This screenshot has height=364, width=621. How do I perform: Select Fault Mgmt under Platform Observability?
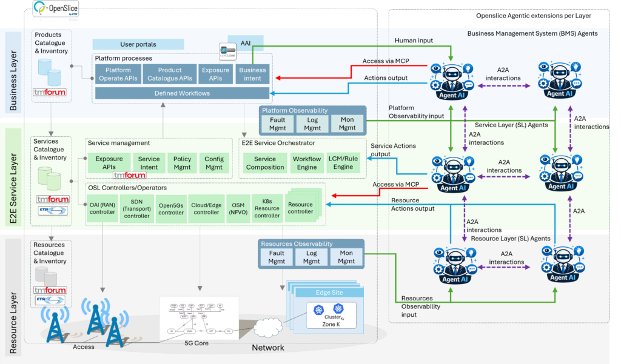277,124
